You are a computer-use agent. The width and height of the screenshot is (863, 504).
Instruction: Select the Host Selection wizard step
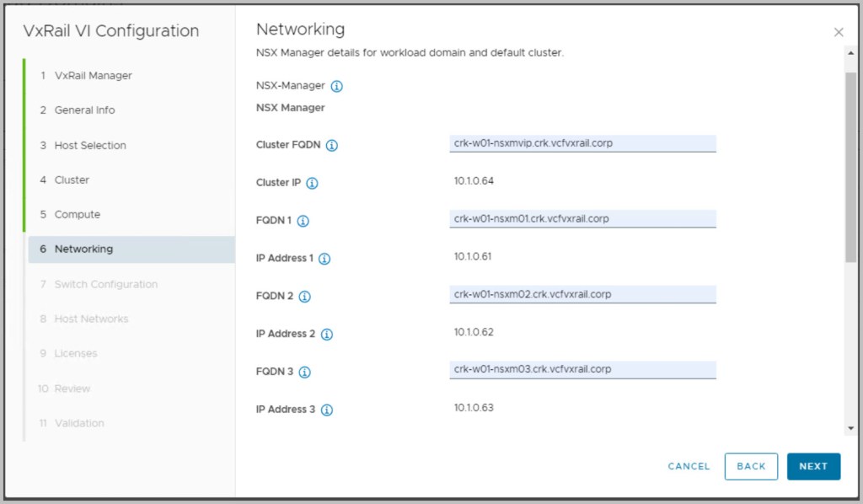[90, 145]
